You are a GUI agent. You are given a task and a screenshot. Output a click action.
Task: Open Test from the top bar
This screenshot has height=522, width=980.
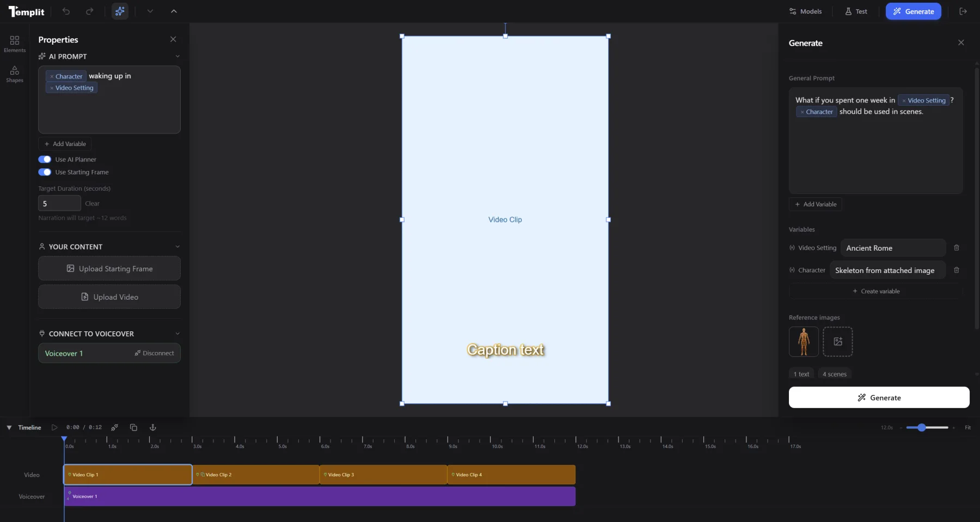tap(856, 11)
